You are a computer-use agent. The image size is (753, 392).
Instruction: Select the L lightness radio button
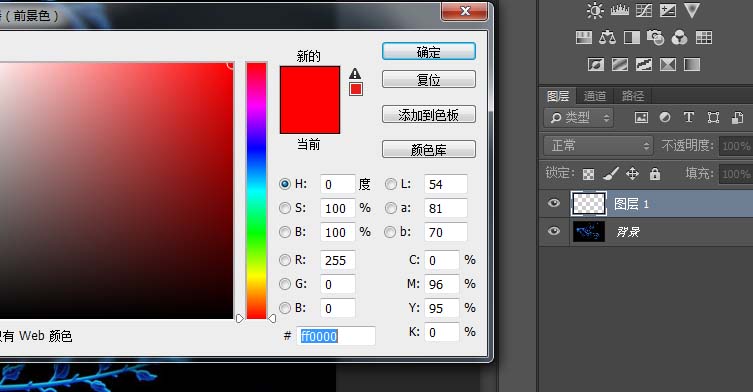390,184
